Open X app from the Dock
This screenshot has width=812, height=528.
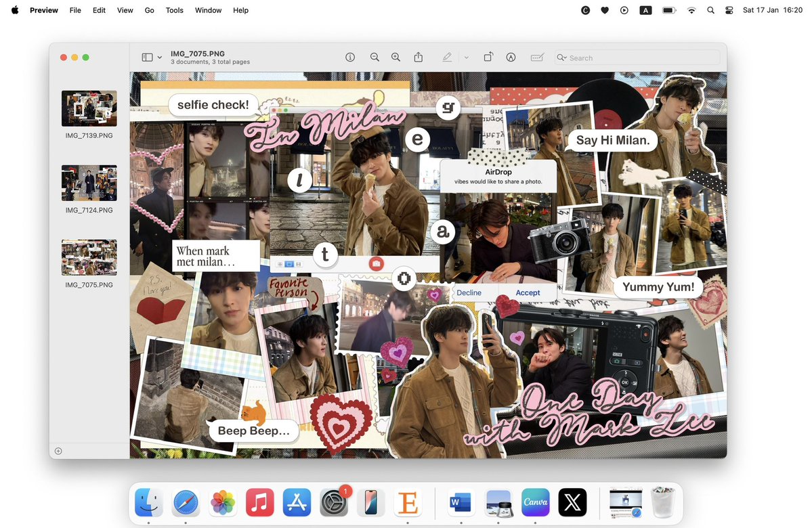click(572, 503)
